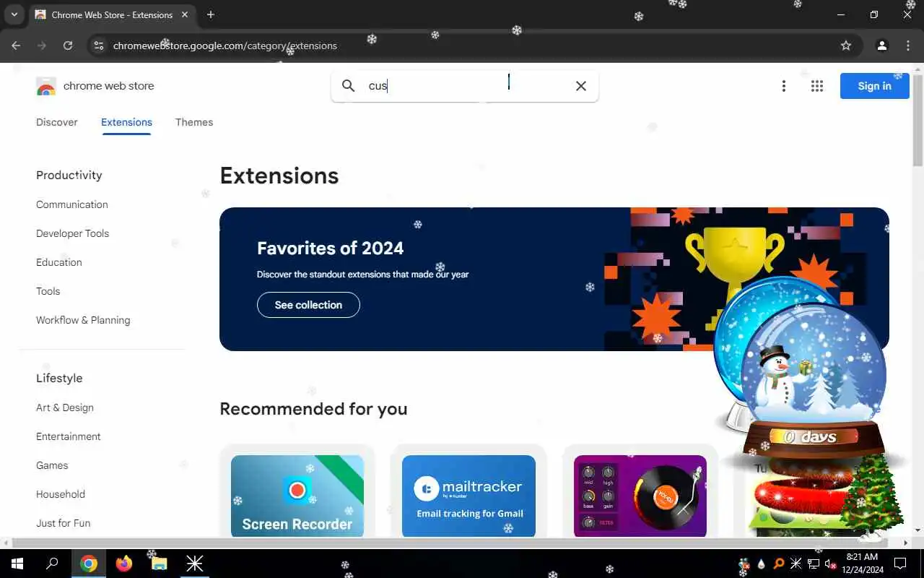Image resolution: width=924 pixels, height=578 pixels.
Task: Click the muted volume tray icon
Action: 831,564
